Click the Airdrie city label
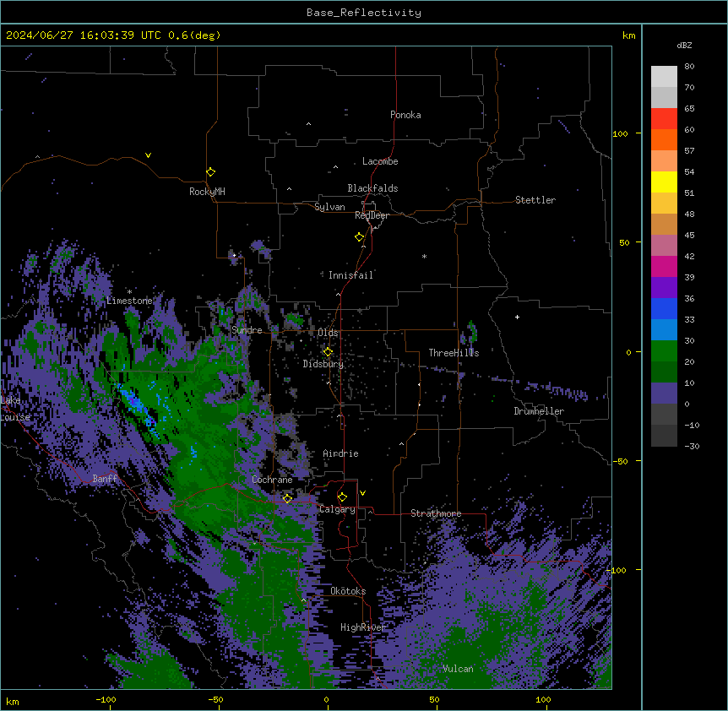Image resolution: width=728 pixels, height=711 pixels. (340, 453)
